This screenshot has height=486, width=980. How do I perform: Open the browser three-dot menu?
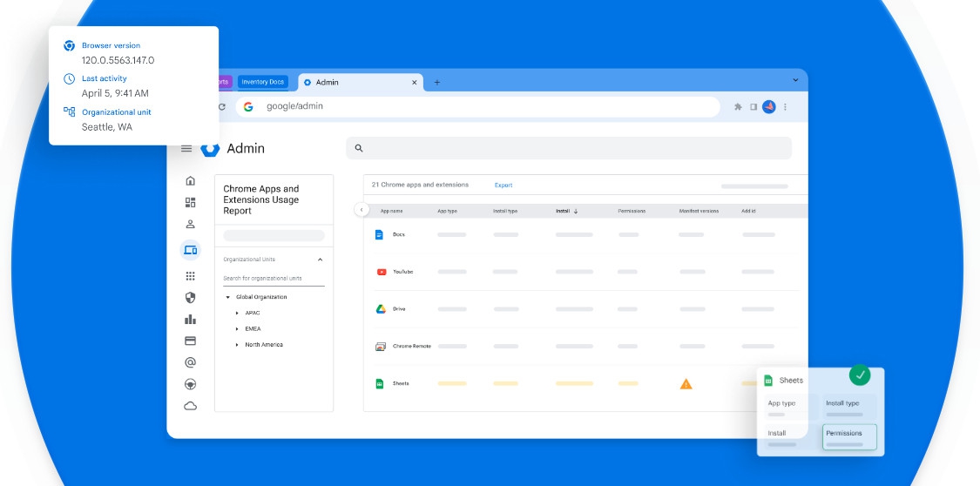[785, 107]
